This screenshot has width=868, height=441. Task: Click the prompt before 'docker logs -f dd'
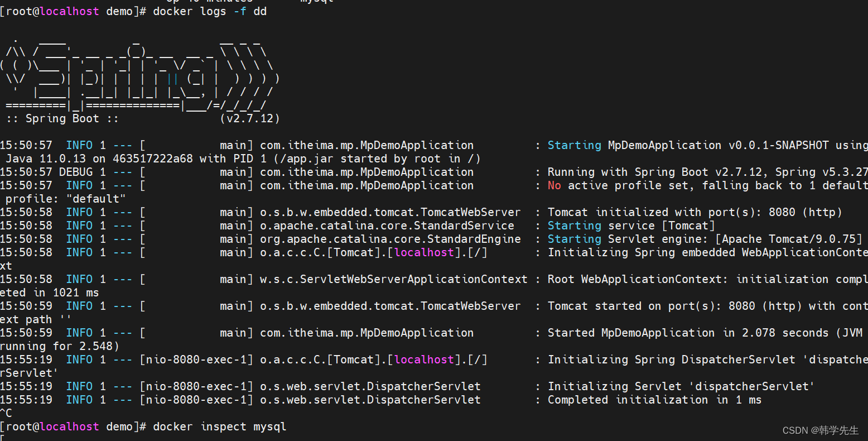pyautogui.click(x=73, y=11)
